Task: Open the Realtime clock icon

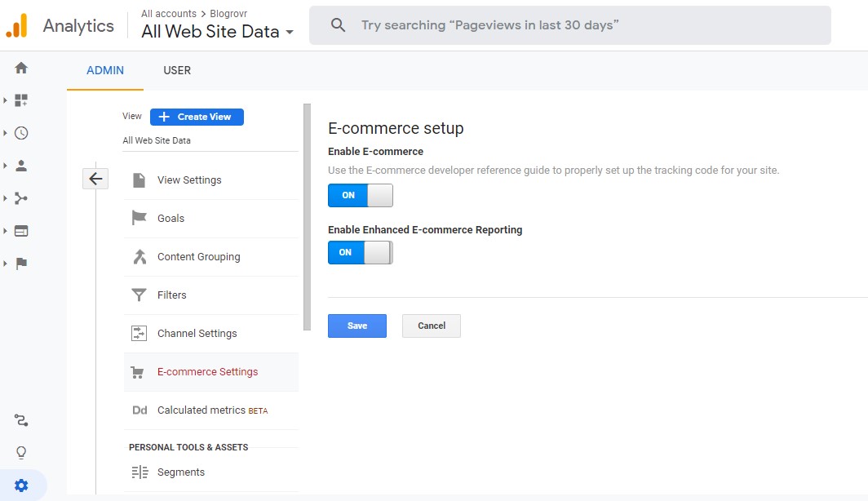Action: [x=21, y=133]
